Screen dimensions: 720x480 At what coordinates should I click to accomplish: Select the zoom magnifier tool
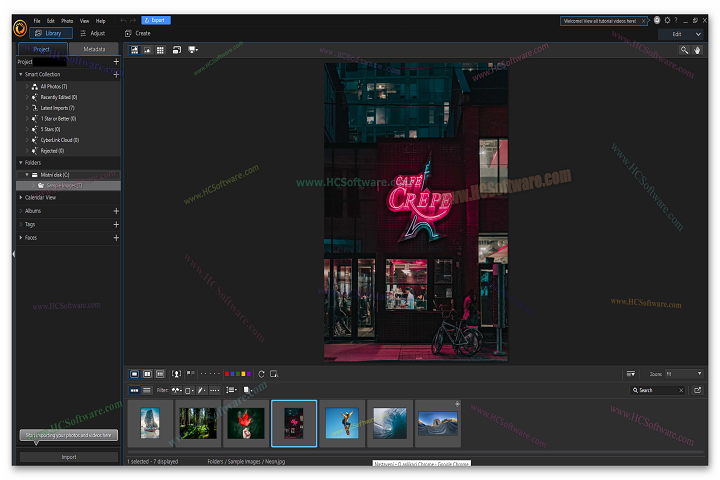[x=684, y=50]
